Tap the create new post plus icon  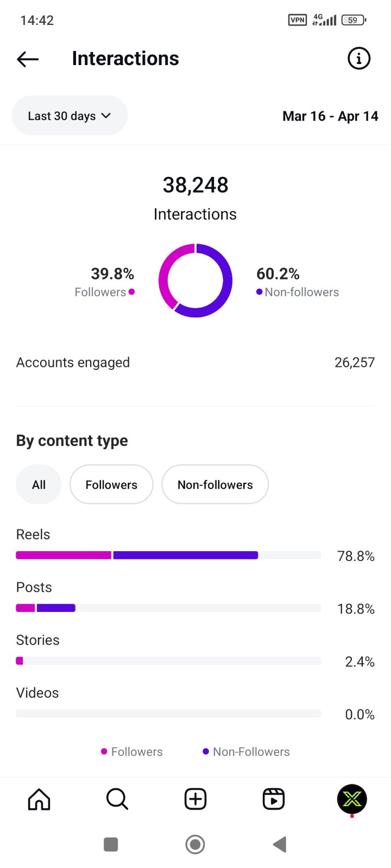point(195,799)
